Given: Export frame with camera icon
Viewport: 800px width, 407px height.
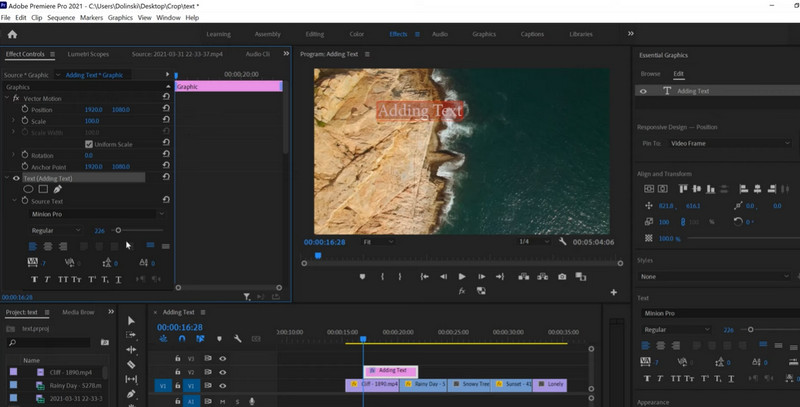Looking at the screenshot, I should 562,276.
